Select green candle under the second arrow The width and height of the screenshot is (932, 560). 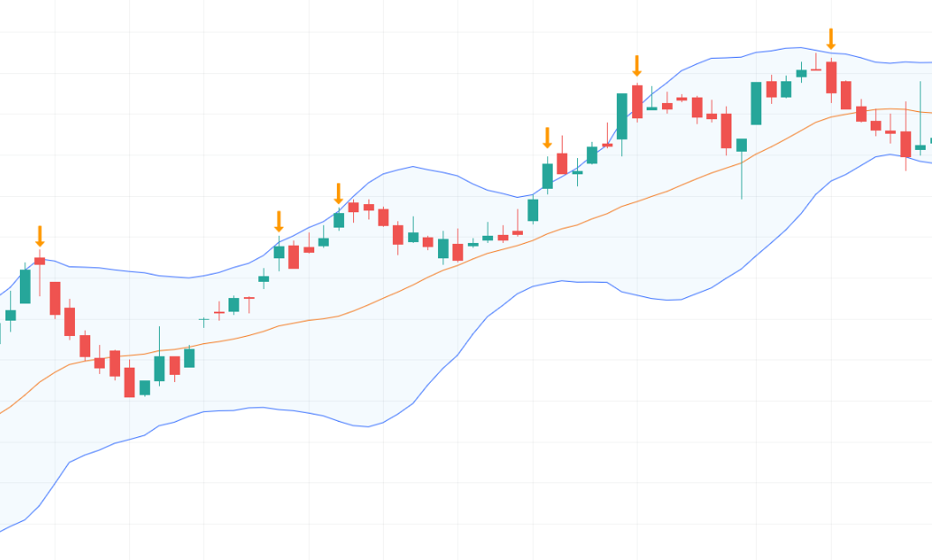click(x=279, y=252)
